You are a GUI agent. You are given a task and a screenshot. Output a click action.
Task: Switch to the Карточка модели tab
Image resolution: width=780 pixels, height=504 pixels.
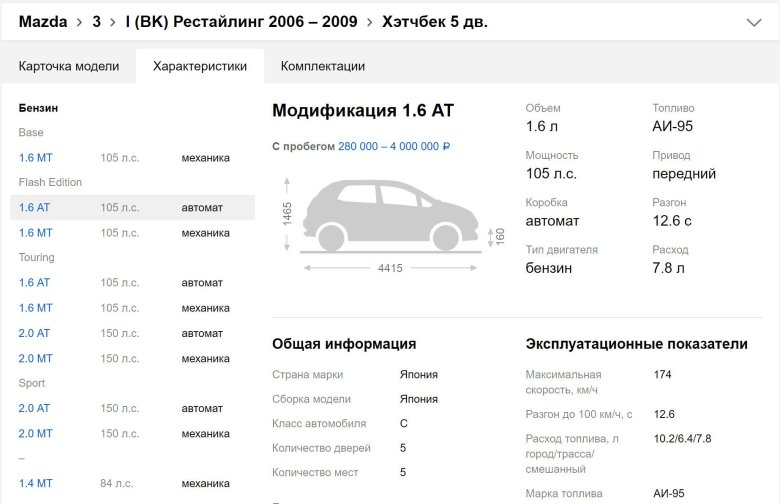69,67
